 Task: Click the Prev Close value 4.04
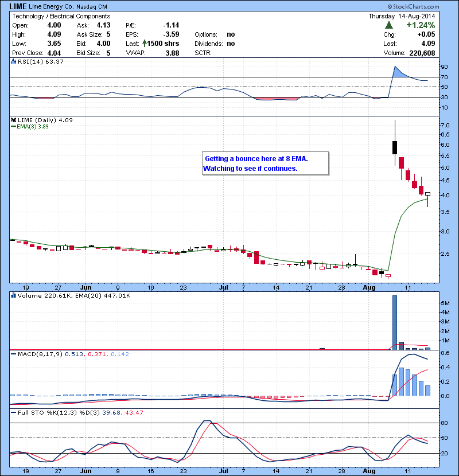[x=54, y=53]
